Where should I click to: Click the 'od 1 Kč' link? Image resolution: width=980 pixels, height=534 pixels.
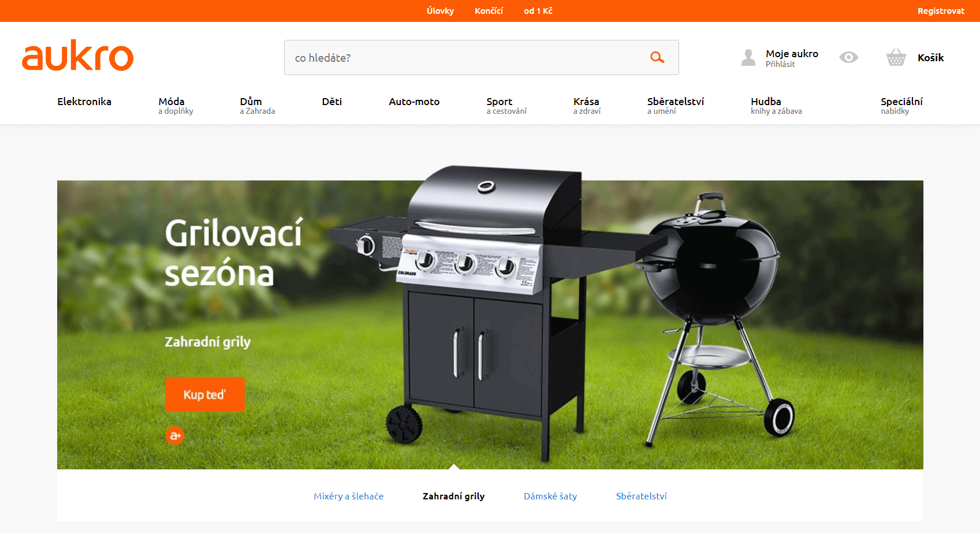point(538,11)
